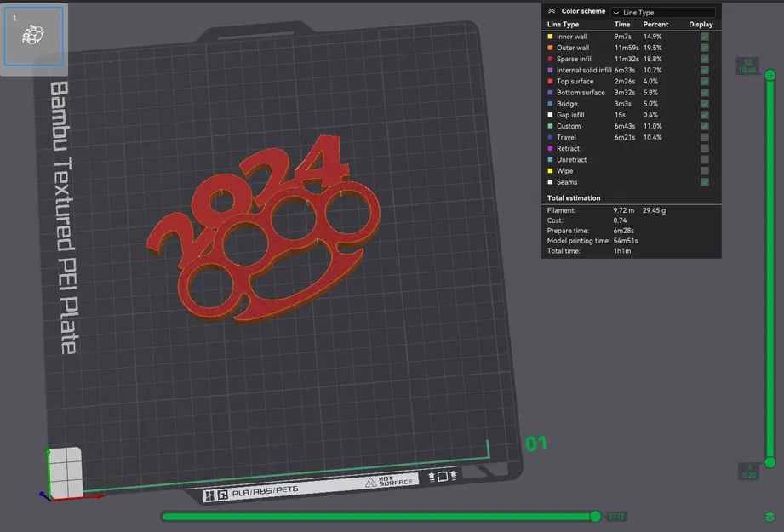Click the horizontal move slider handle

(x=595, y=517)
